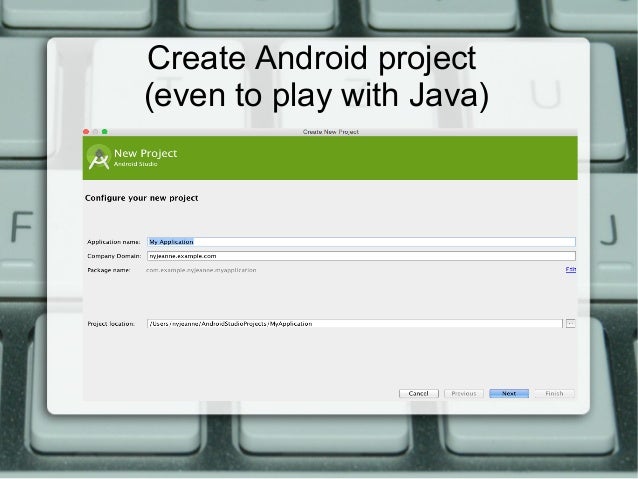
Task: Click the 'Company Domain:' label
Action: (114, 256)
